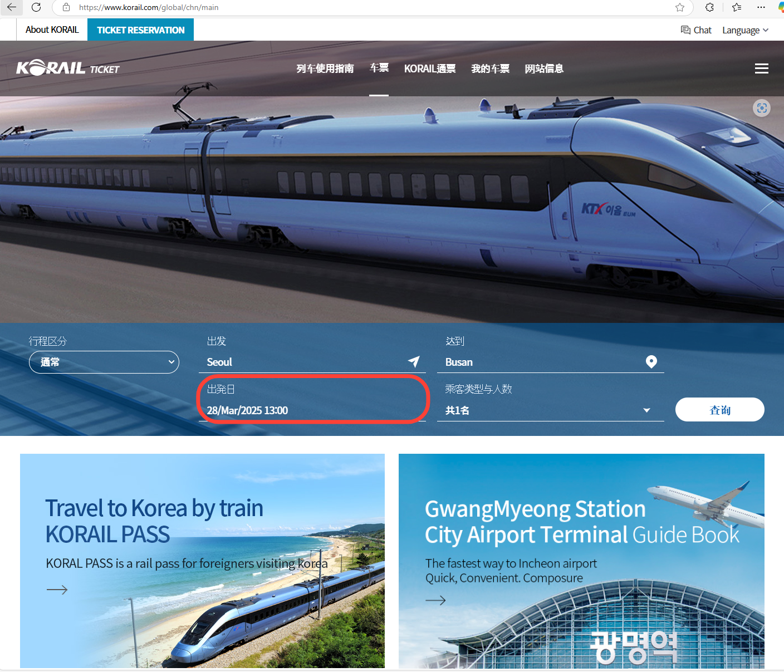Viewport: 784px width, 672px height.
Task: Open the browser extensions puzzle icon
Action: (x=709, y=7)
